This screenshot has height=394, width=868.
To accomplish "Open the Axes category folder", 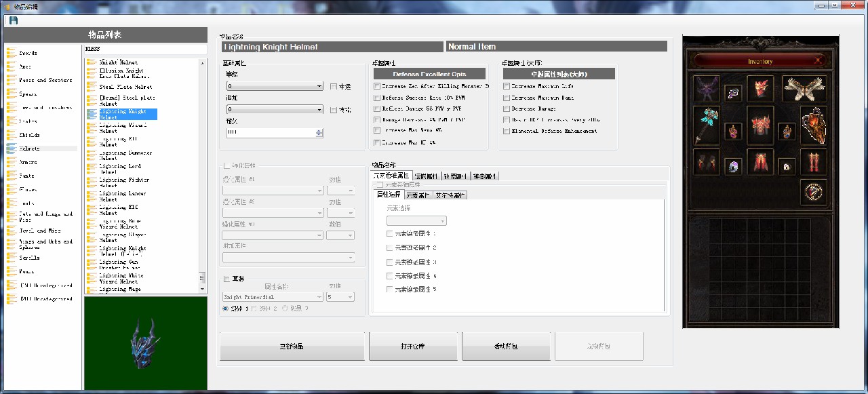I will coord(19,66).
